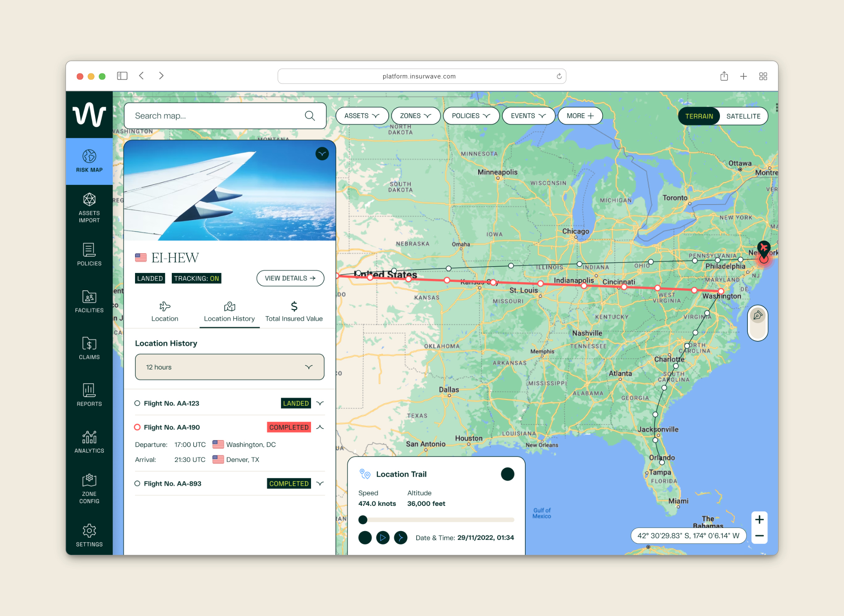Click the Insurwave logo

(x=89, y=114)
